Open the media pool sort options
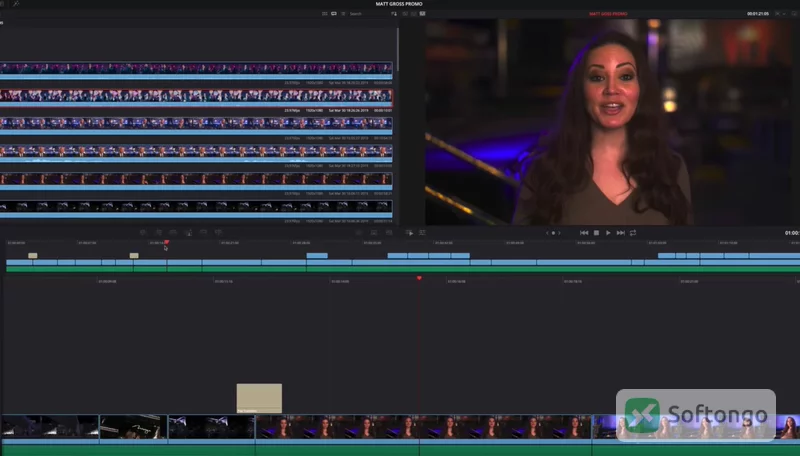This screenshot has width=800, height=456. pyautogui.click(x=394, y=14)
